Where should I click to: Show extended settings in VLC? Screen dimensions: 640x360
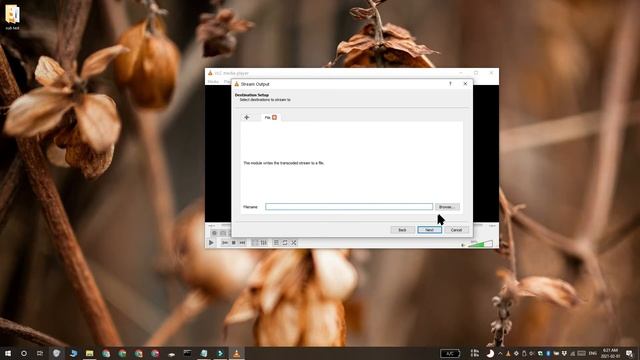[264, 243]
